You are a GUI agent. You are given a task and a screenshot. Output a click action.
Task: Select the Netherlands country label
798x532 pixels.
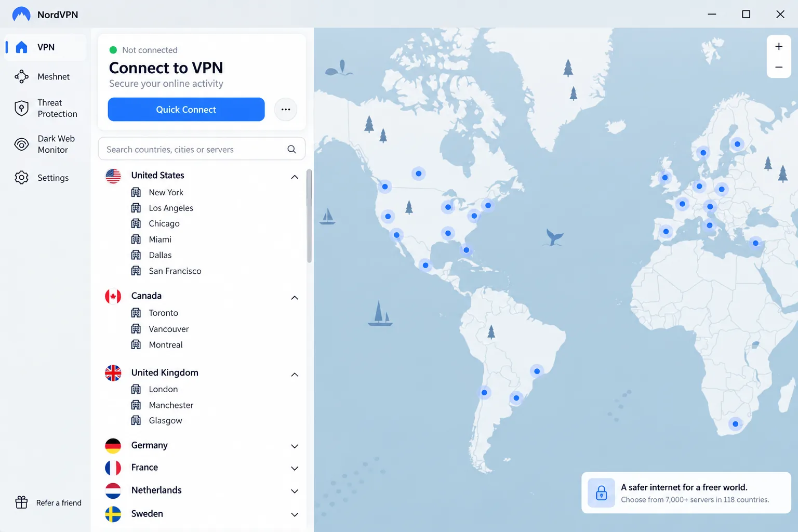[x=156, y=490]
